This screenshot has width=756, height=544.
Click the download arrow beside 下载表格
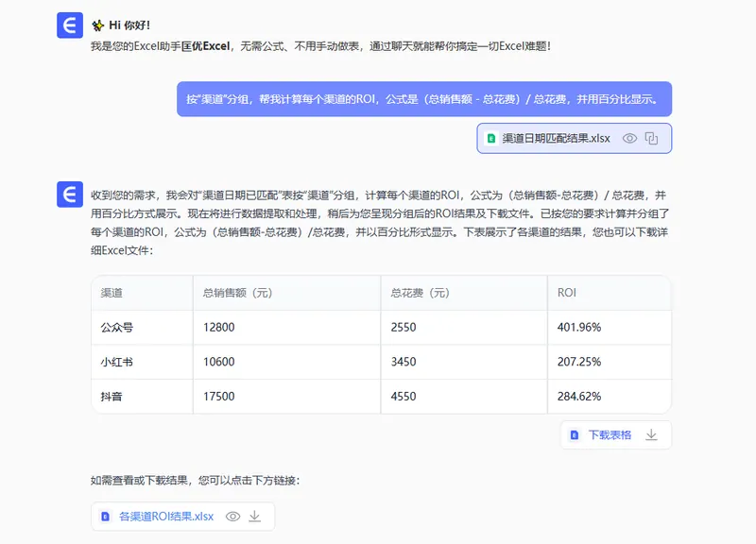click(x=651, y=435)
